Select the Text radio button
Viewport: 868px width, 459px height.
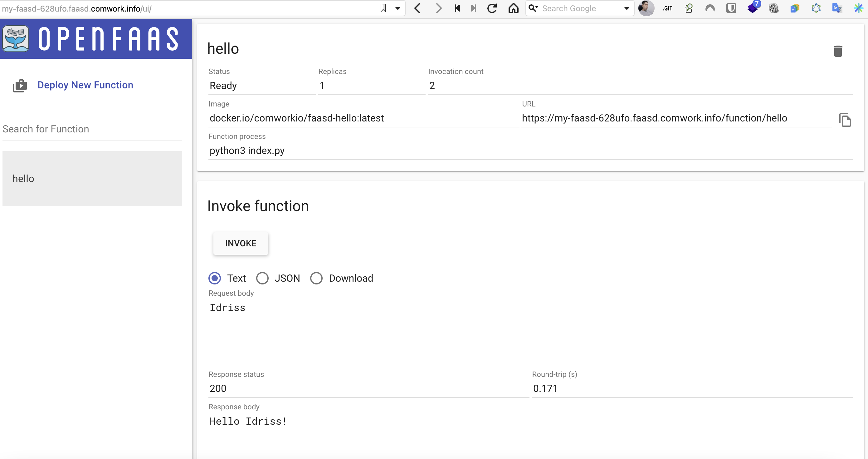pos(215,278)
